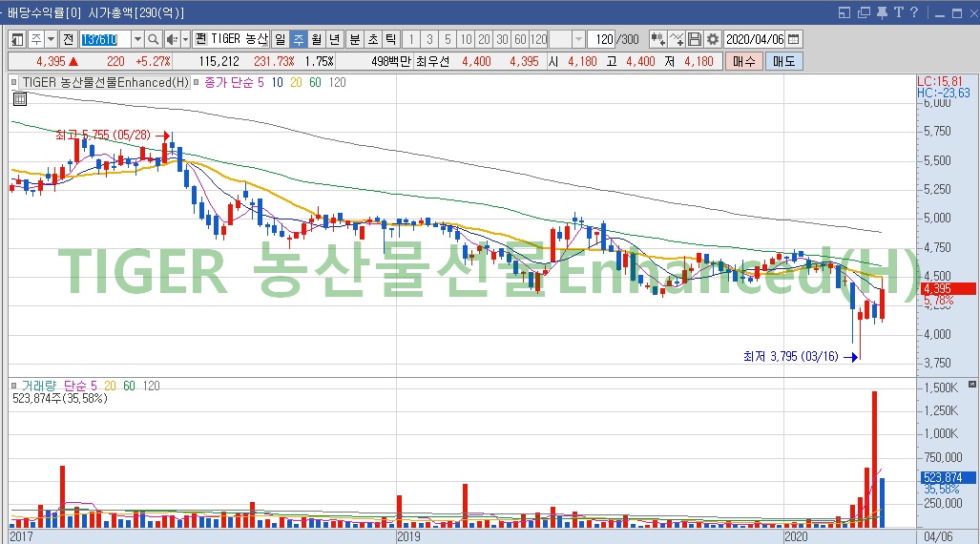This screenshot has height=544, width=980.
Task: Select second chart period 초
Action: click(373, 39)
